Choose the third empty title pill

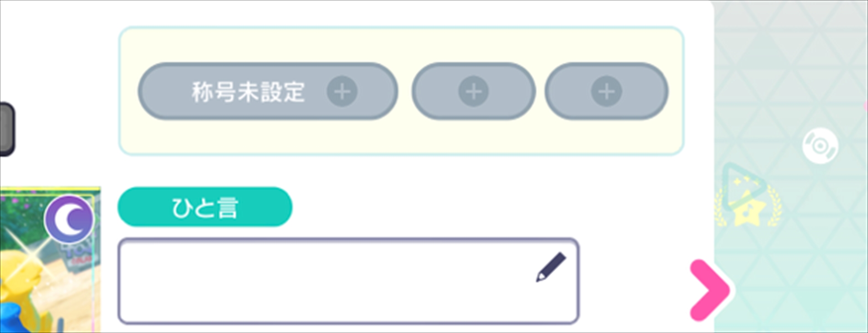coord(607,91)
